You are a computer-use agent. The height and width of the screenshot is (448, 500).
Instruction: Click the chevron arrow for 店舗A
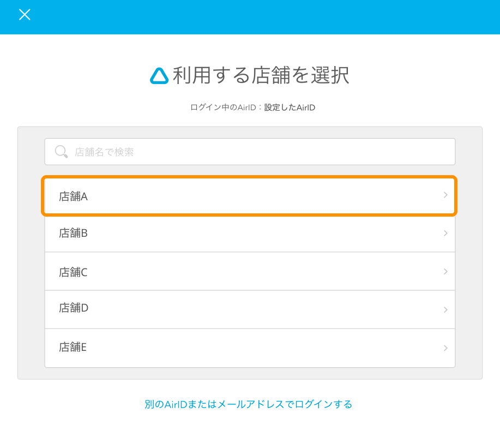click(445, 195)
